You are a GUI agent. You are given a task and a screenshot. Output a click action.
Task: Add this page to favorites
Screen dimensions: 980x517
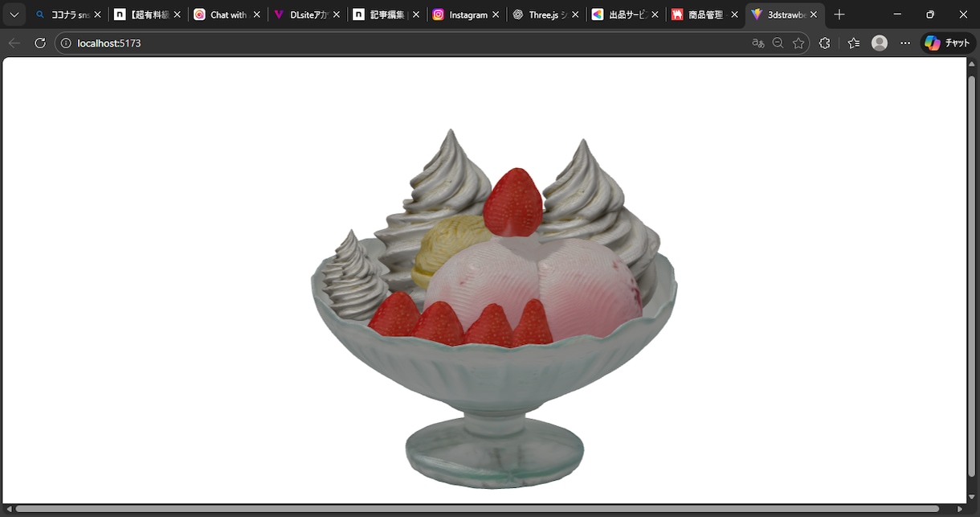point(798,43)
